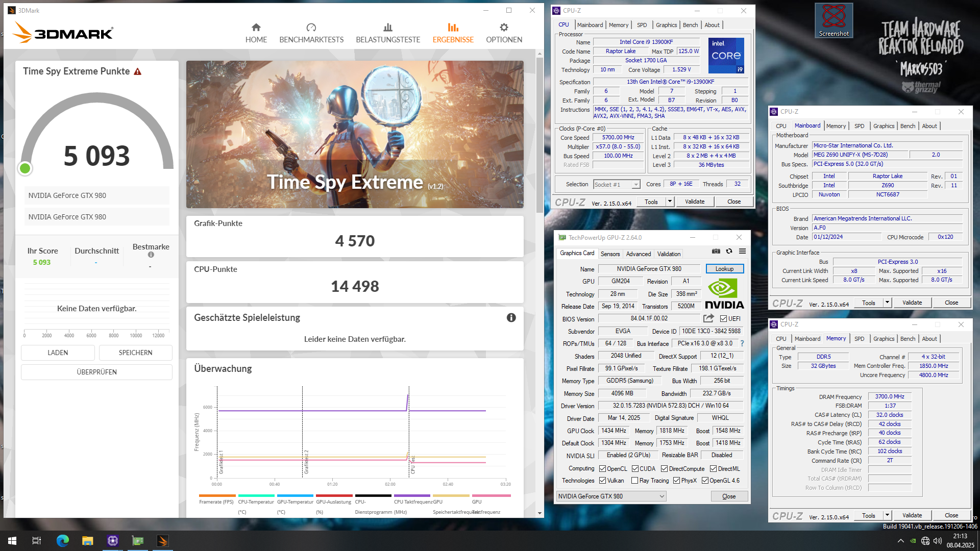Image resolution: width=980 pixels, height=551 pixels.
Task: Show hidden tray icons chevron
Action: point(901,541)
